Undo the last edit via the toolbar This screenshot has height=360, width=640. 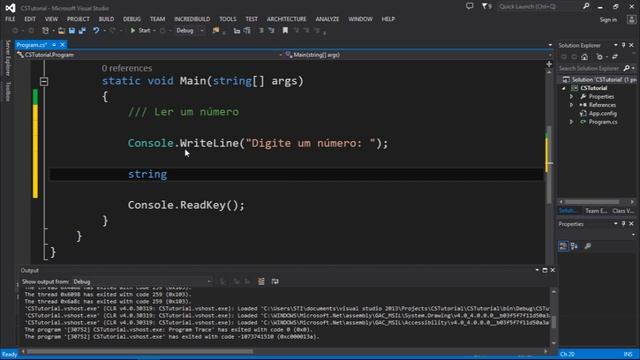point(96,31)
